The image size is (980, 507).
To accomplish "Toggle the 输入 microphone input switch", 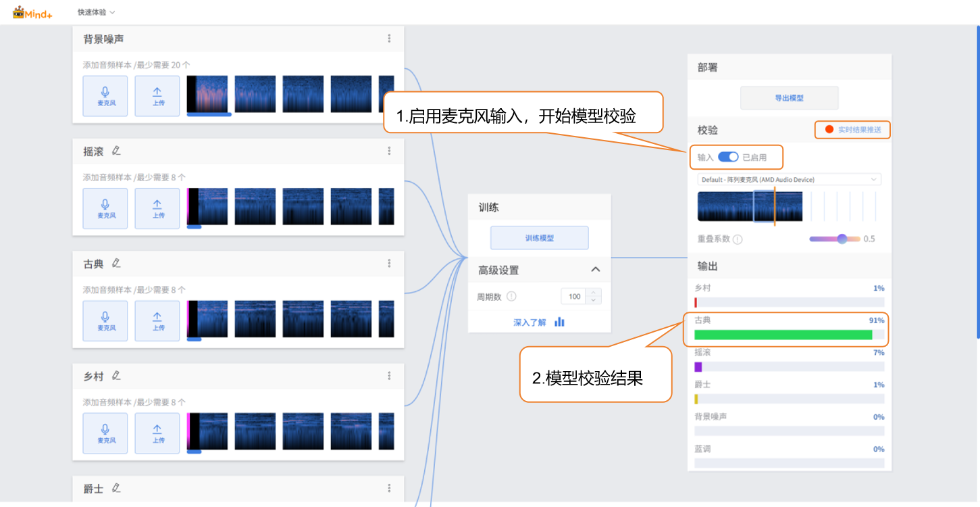I will click(727, 157).
